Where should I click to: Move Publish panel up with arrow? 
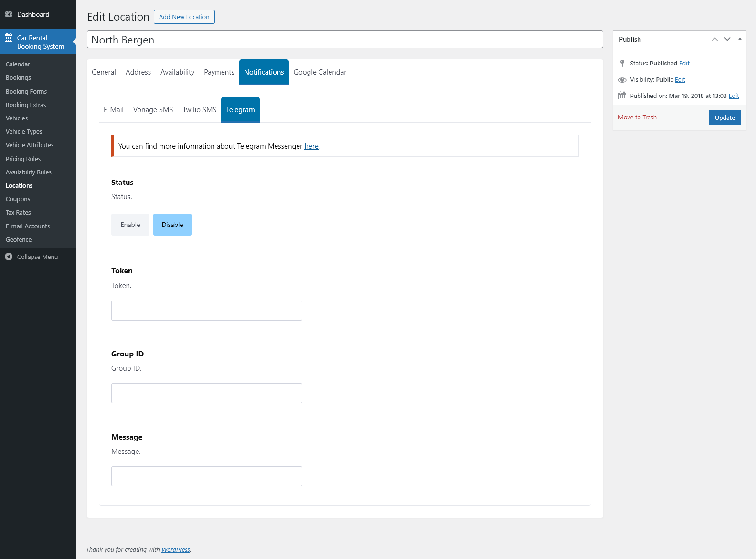[715, 39]
